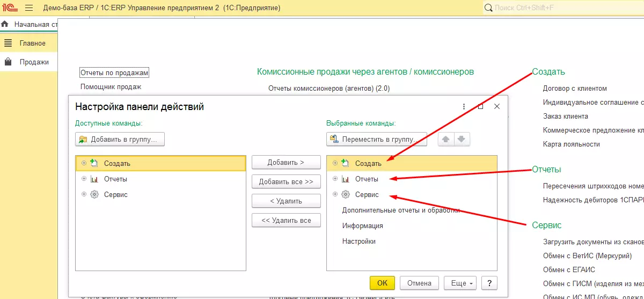The height and width of the screenshot is (299, 644).
Task: Click the Добавить > button
Action: (x=286, y=163)
